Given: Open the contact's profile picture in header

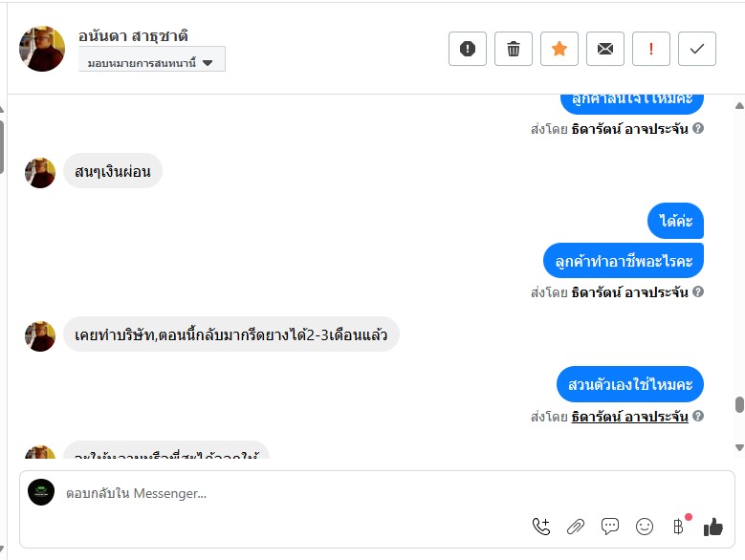Looking at the screenshot, I should 42,49.
